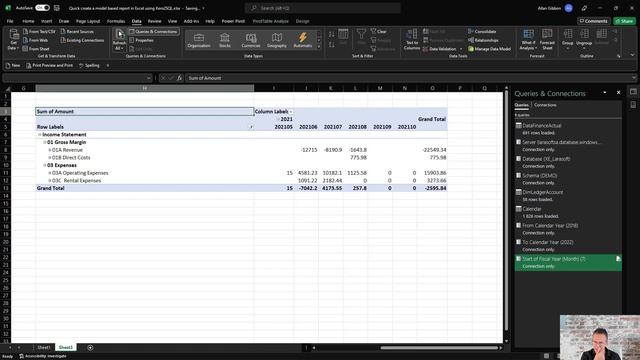Switch to the Insert tab
Screen dimensions: 640x360
click(x=47, y=21)
